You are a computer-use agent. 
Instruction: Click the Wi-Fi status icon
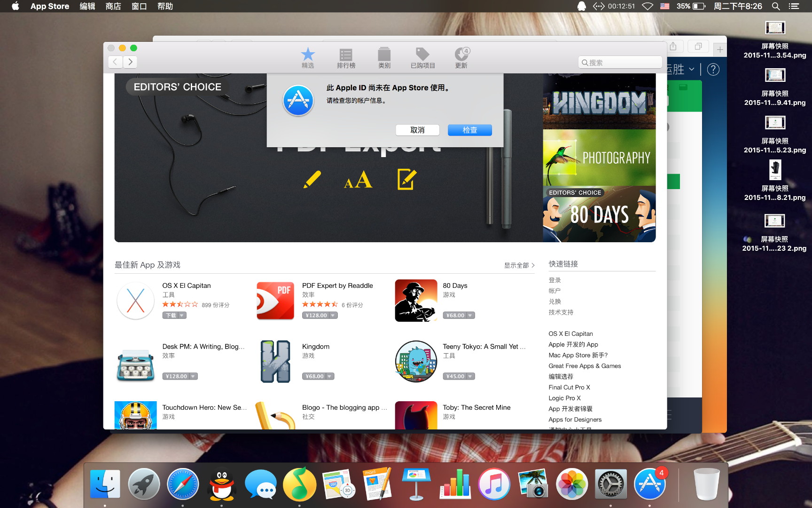(648, 6)
